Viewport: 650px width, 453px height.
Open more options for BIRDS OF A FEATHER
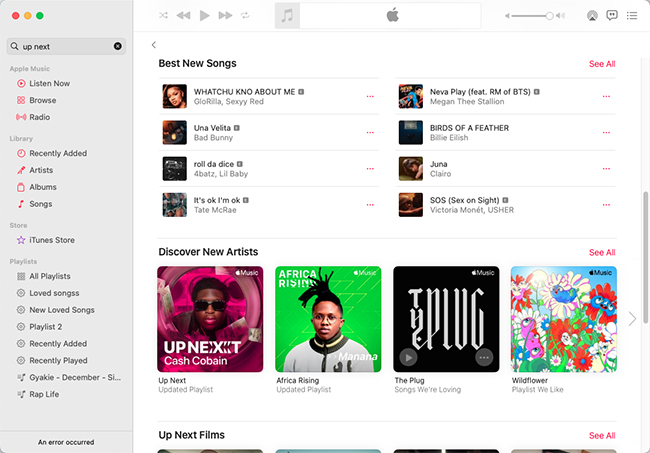606,132
